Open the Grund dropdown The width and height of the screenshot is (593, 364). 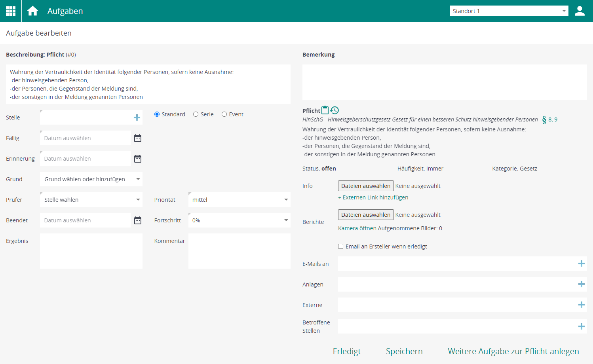pos(91,179)
